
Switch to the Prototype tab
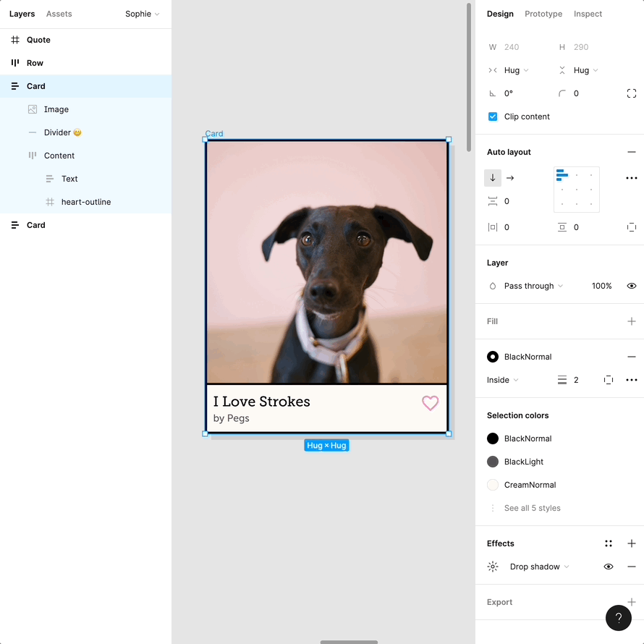[x=543, y=14]
